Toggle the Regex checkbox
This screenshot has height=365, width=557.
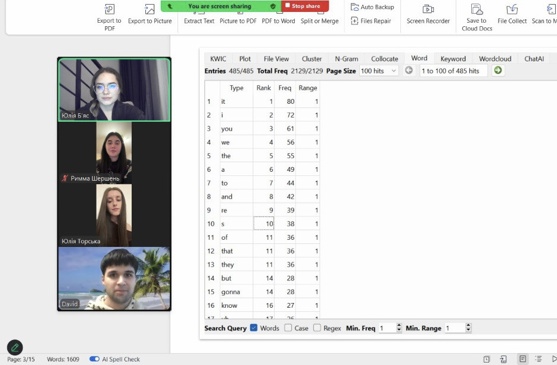[317, 328]
